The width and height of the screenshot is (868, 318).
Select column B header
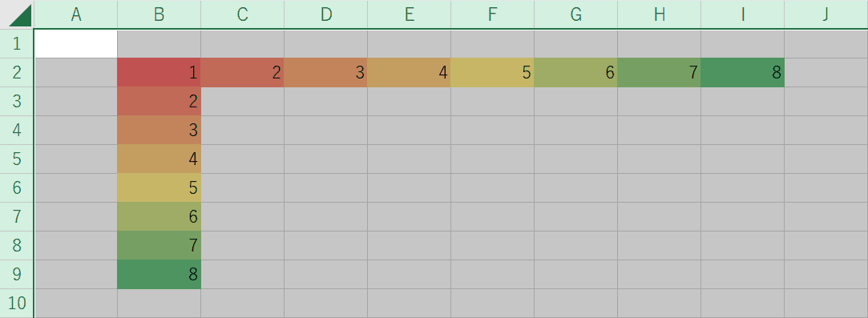point(159,14)
